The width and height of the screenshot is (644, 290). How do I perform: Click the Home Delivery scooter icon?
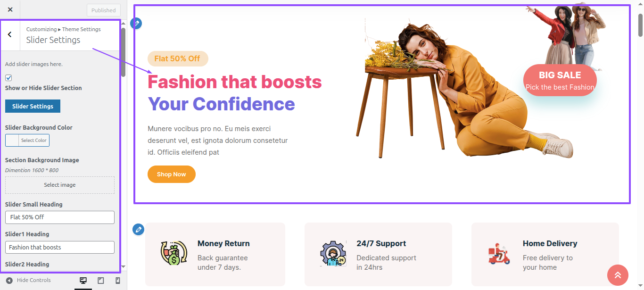[x=499, y=254]
